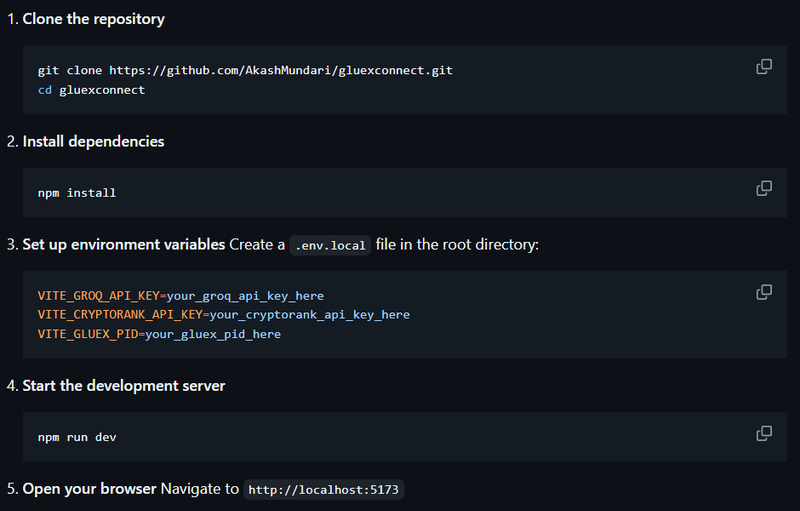This screenshot has height=511, width=800.
Task: Click the VITE_CRYPTORANK_API_KEY line
Action: point(223,315)
